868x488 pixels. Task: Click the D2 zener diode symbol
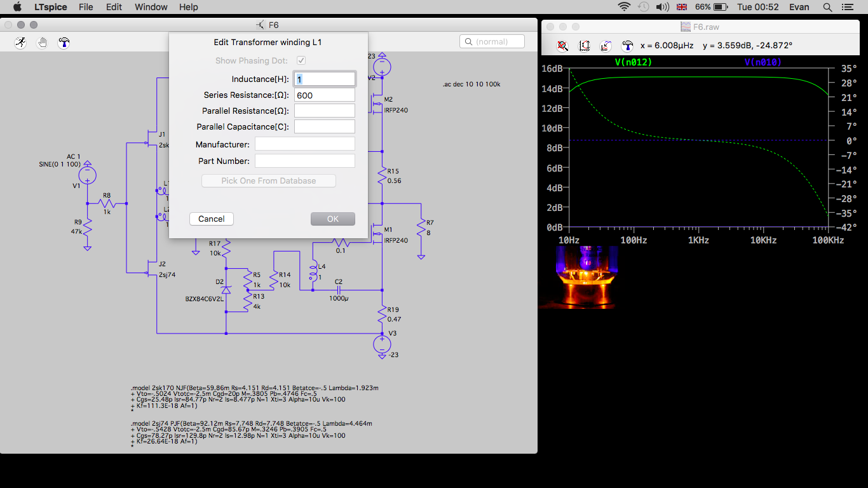click(x=226, y=289)
